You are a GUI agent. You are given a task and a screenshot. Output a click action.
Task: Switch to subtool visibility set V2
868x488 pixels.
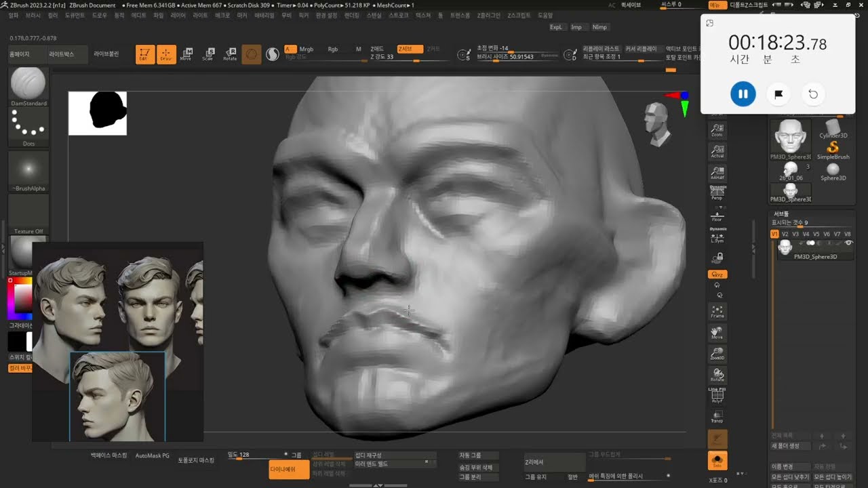(785, 234)
